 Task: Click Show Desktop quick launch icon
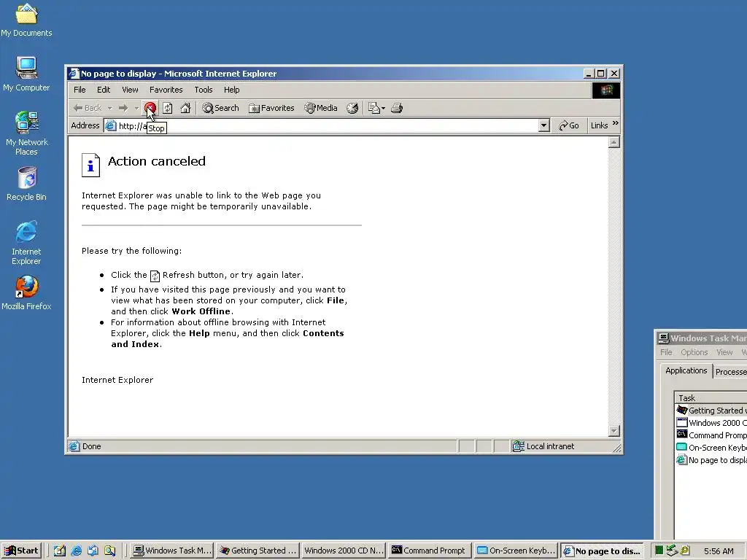click(x=60, y=551)
